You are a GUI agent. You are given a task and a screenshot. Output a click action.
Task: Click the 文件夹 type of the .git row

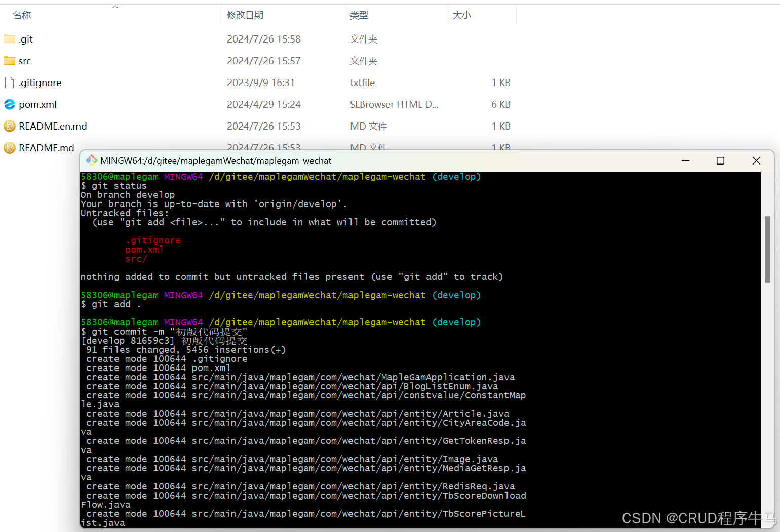(x=364, y=39)
